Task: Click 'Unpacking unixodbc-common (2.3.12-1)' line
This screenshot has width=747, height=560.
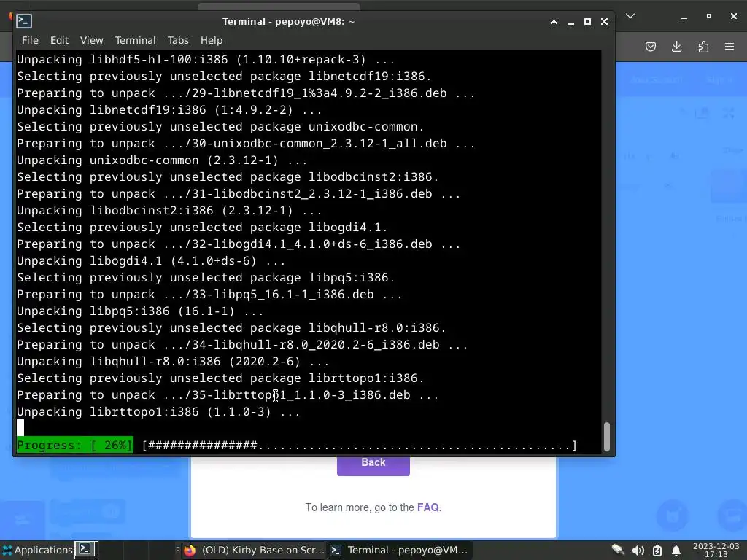Action: (162, 160)
